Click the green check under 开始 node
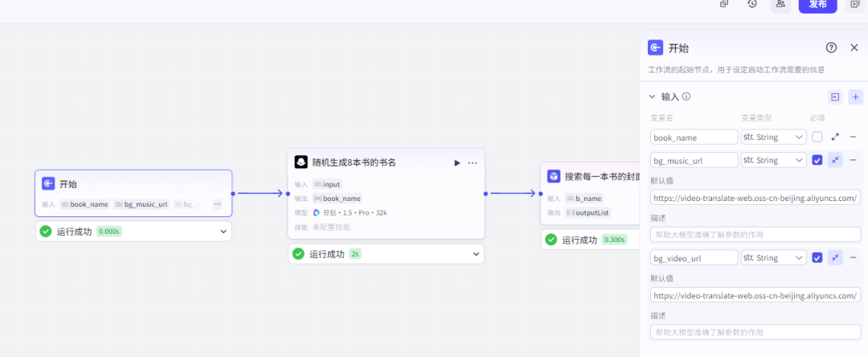 coord(46,232)
